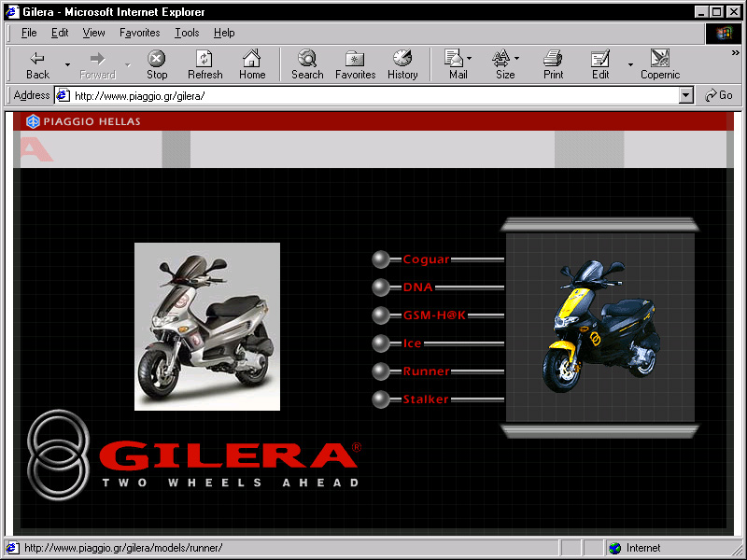
Task: Open the Edit button dropdown arrow
Action: click(630, 64)
